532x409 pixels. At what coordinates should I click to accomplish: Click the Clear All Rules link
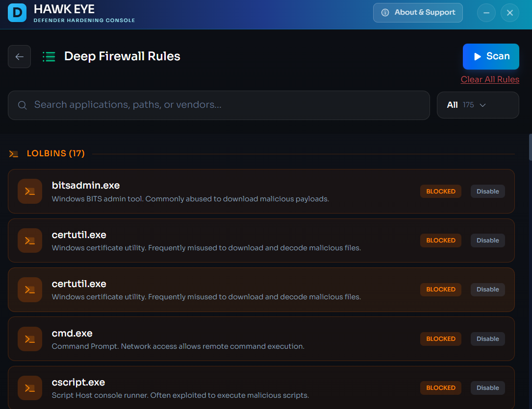tap(489, 79)
